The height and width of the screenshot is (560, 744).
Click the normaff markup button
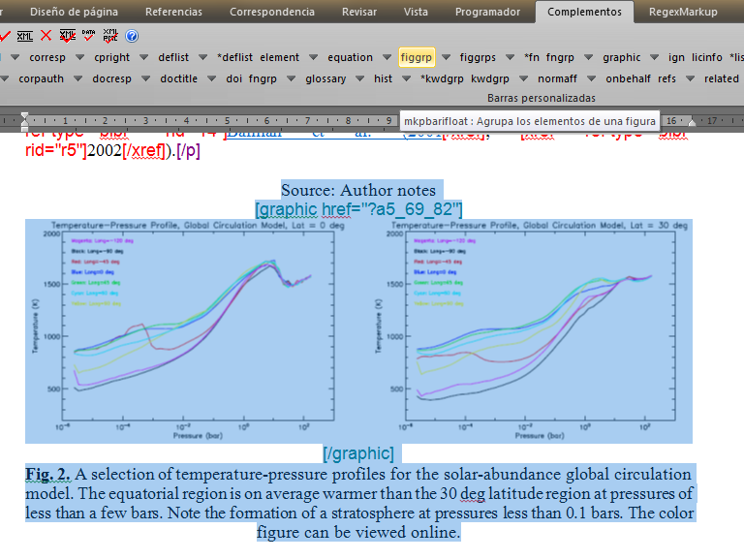click(x=556, y=78)
